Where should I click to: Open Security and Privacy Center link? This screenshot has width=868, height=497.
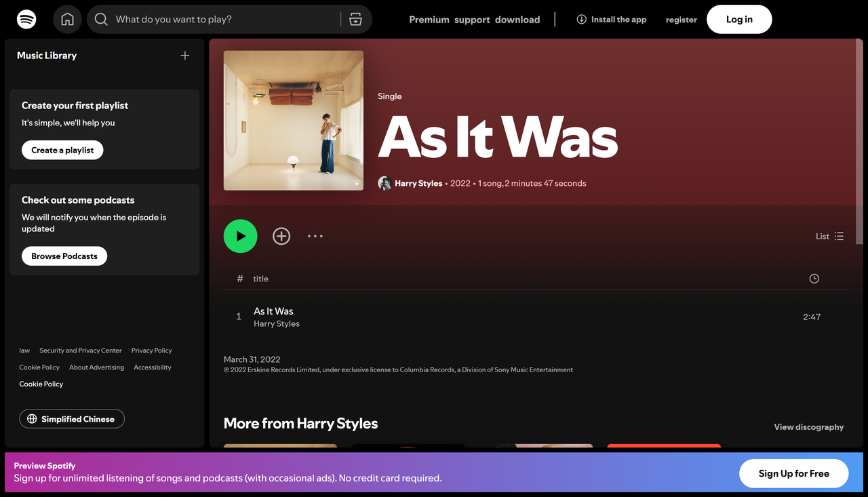(x=81, y=351)
